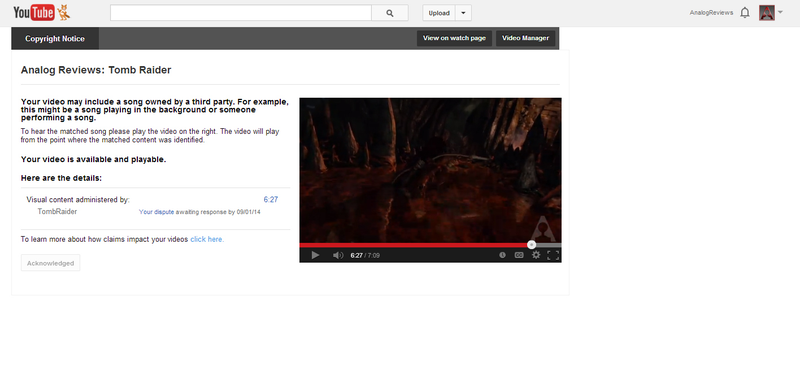Expand the Upload dropdown arrow
Screen dimensions: 800x392
[463, 13]
